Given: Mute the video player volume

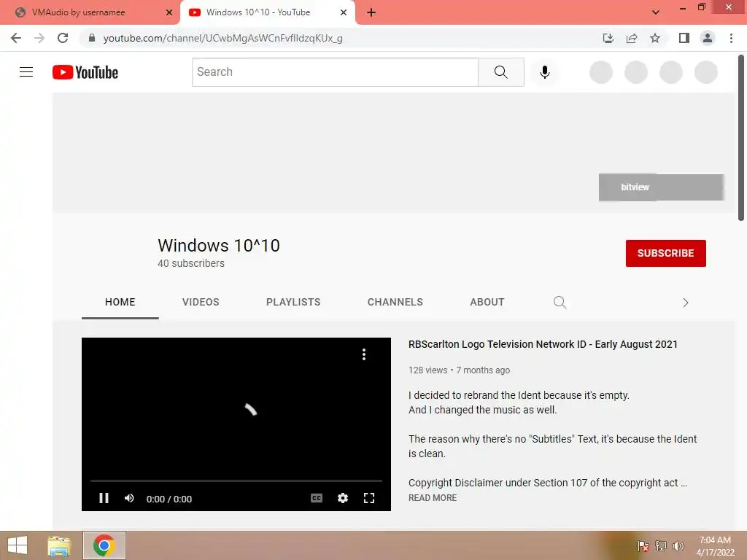Looking at the screenshot, I should [x=129, y=498].
